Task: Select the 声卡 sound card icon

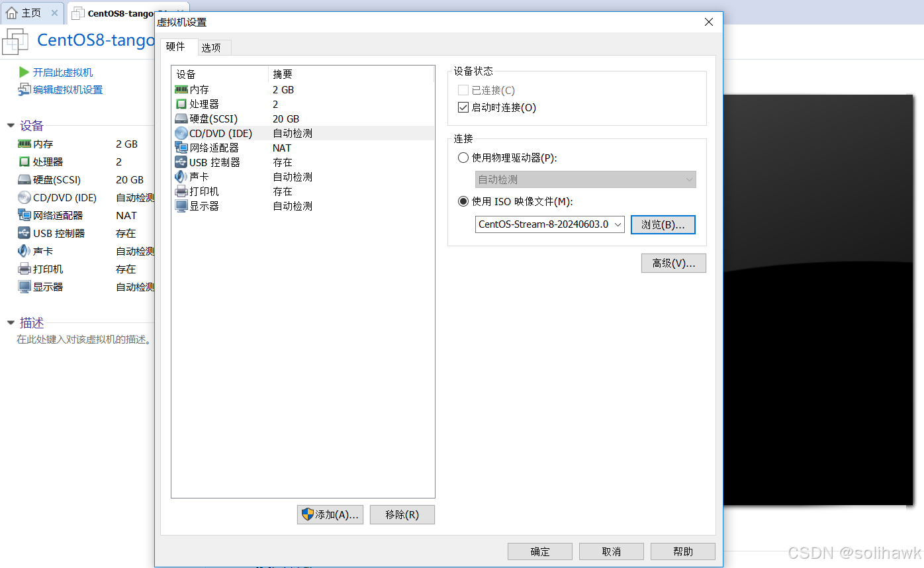Action: click(181, 177)
